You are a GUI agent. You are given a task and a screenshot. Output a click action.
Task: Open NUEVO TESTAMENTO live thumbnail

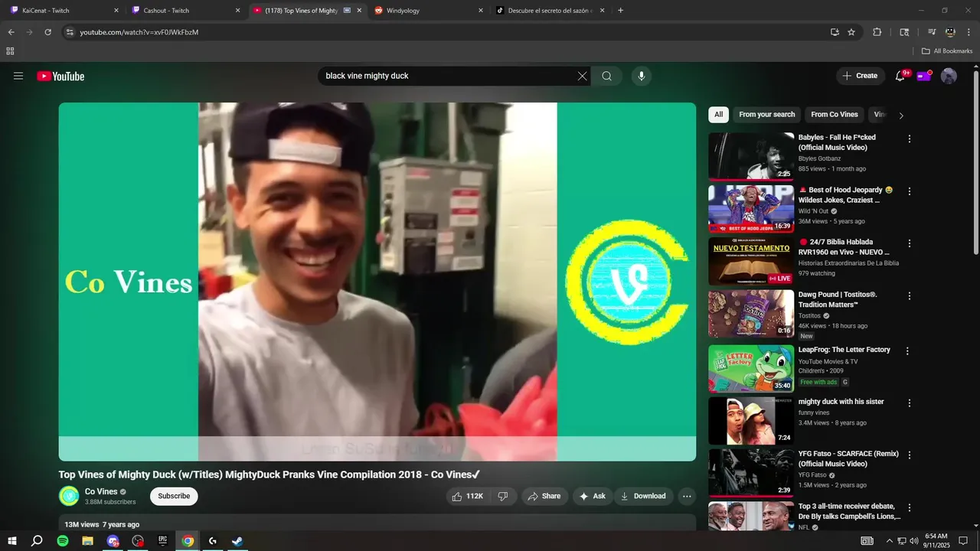[751, 261]
